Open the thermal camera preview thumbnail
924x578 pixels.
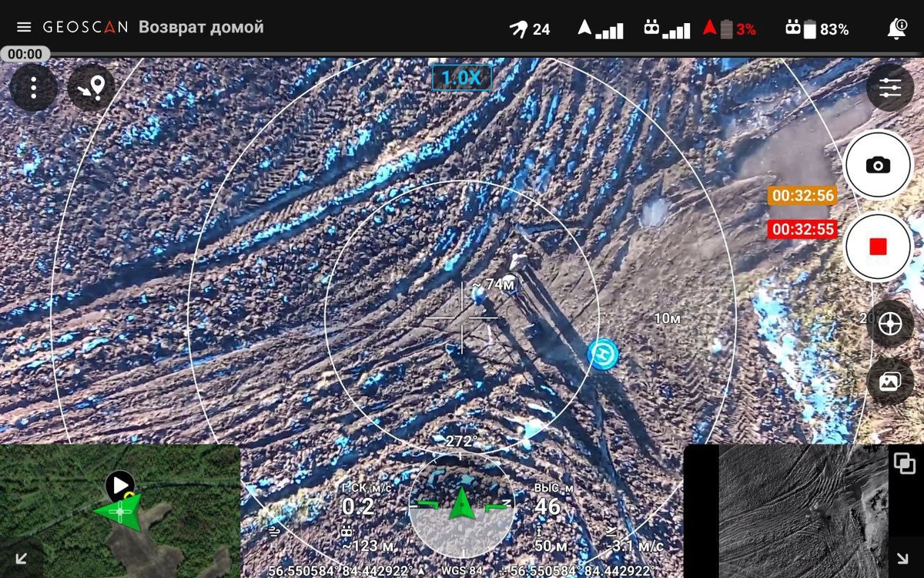803,511
